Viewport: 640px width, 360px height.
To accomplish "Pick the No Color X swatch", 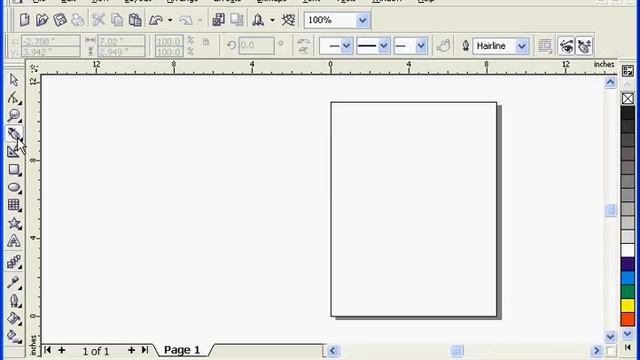I will [628, 98].
